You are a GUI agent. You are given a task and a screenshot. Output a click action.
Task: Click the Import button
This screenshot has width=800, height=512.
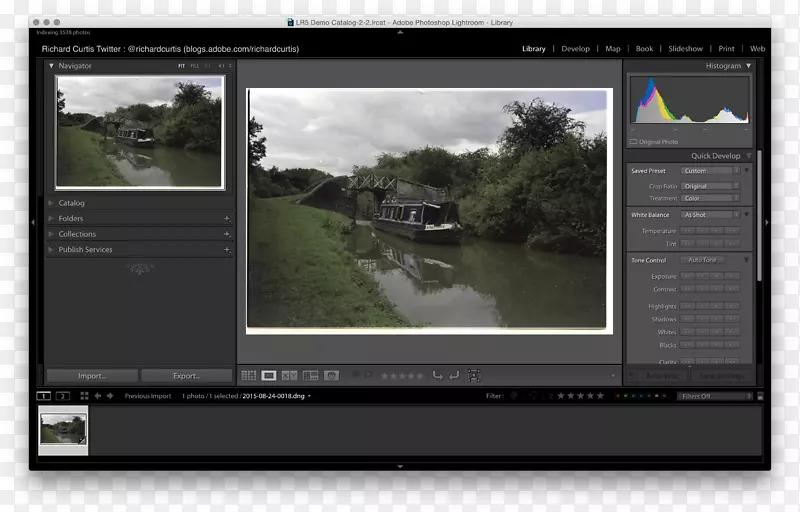pyautogui.click(x=92, y=376)
